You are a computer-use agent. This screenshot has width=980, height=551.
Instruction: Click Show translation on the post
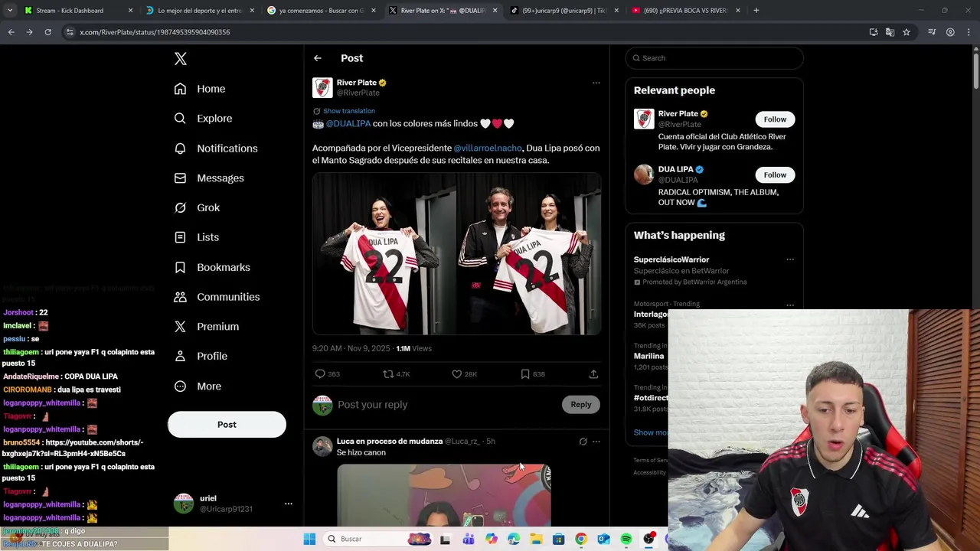point(348,111)
